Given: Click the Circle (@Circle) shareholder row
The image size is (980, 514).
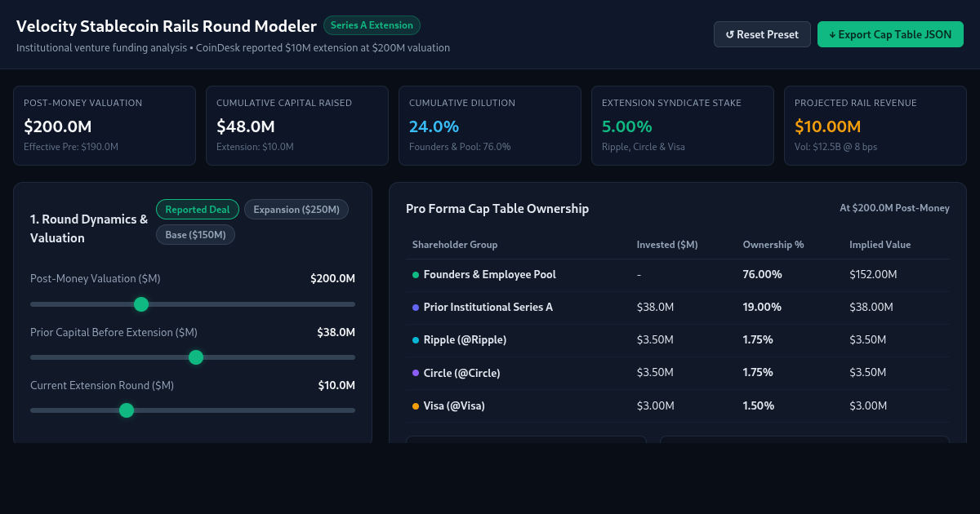Looking at the screenshot, I should (x=678, y=373).
